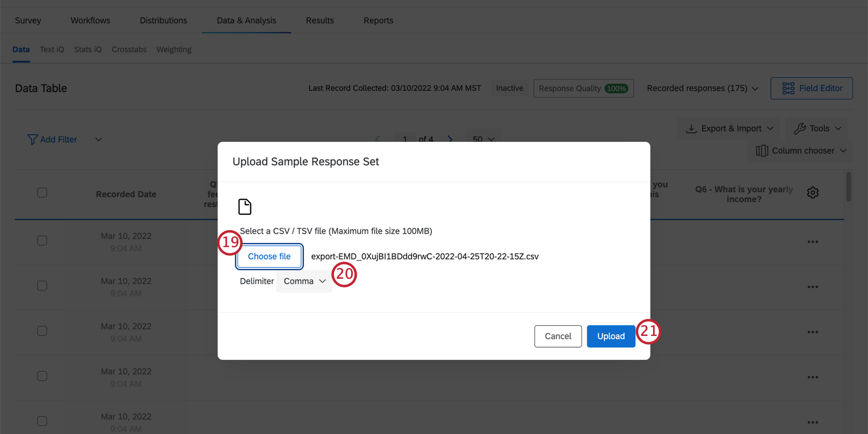This screenshot has width=868, height=434.
Task: Cancel the upload dialog
Action: [x=558, y=336]
